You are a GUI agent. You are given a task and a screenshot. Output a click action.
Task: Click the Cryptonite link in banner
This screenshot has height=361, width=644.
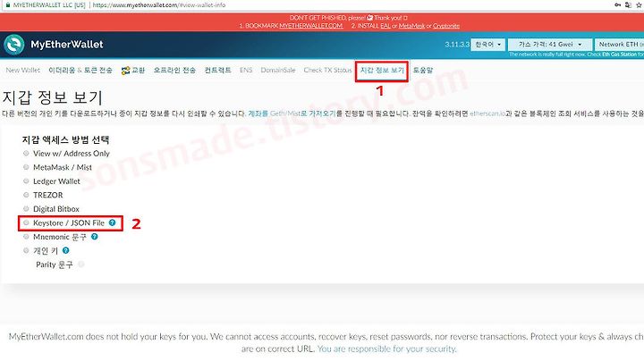coord(446,25)
